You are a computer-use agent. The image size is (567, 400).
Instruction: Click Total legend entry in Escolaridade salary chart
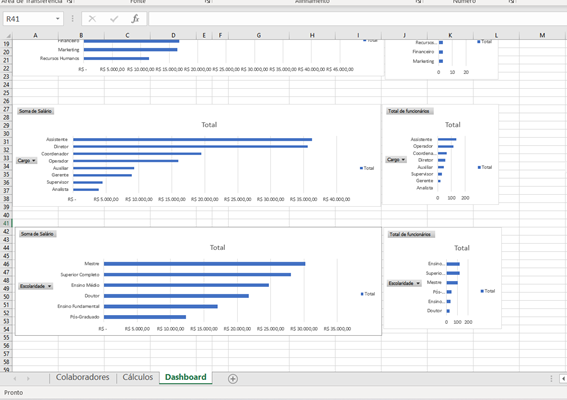click(367, 294)
